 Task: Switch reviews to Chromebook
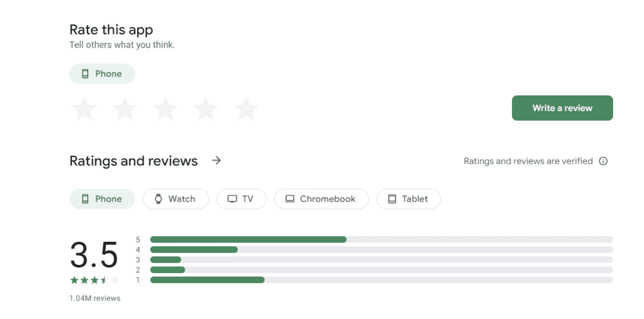(x=321, y=199)
